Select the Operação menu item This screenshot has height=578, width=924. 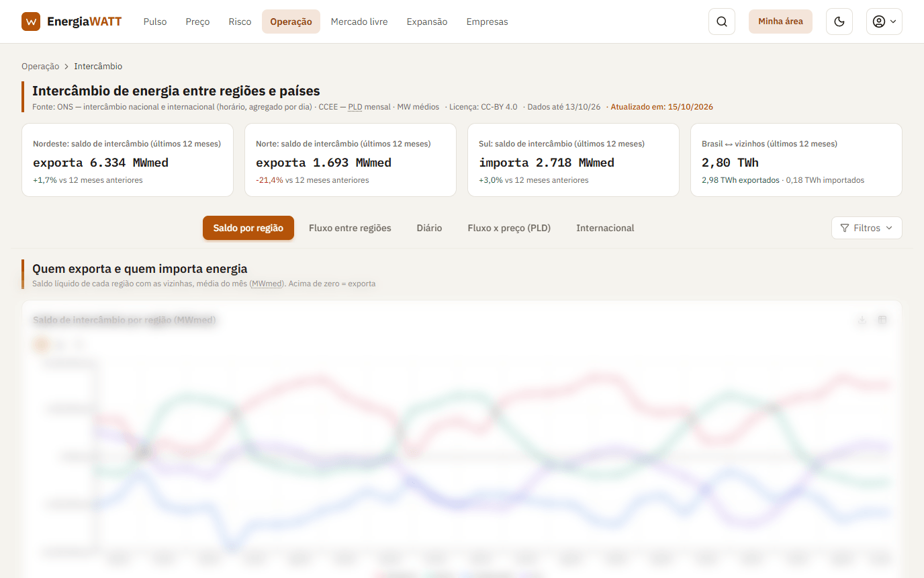pos(291,22)
